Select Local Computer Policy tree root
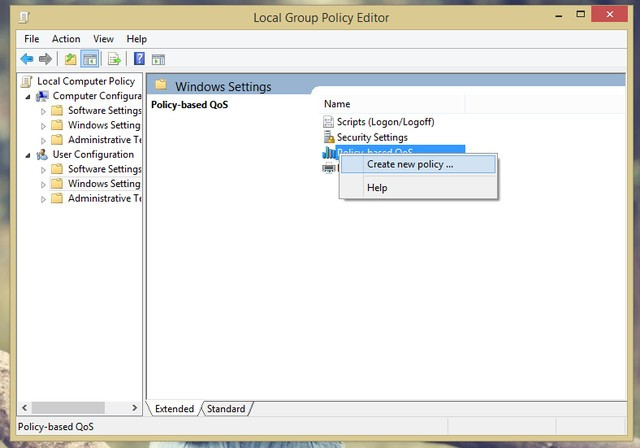The height and width of the screenshot is (448, 640). coord(86,81)
